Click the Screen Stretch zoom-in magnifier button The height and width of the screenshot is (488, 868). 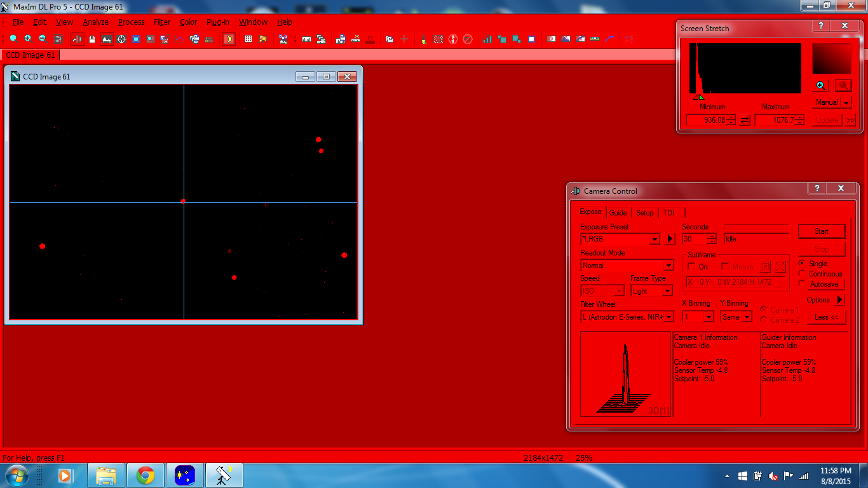821,86
